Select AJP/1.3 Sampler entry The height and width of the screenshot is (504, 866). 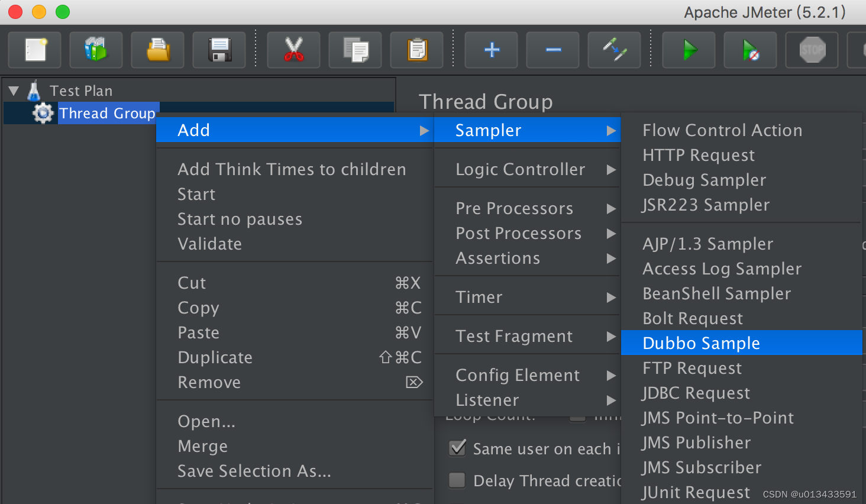pyautogui.click(x=742, y=244)
